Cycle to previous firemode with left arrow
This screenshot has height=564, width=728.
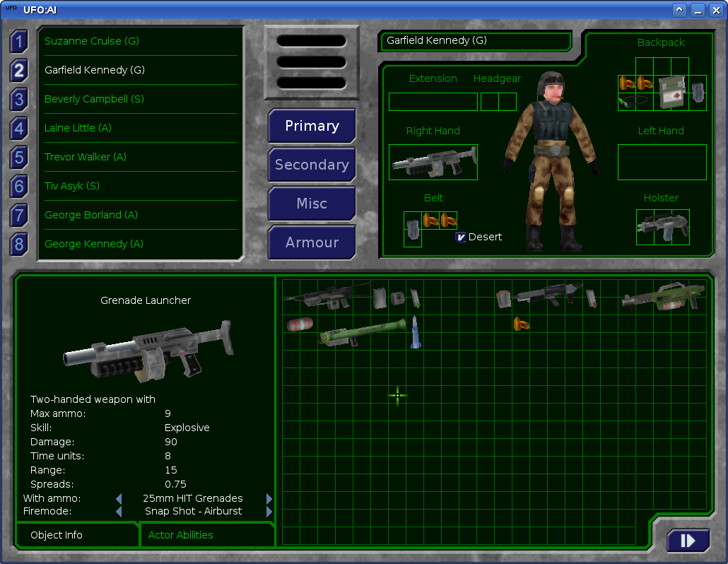(x=119, y=512)
